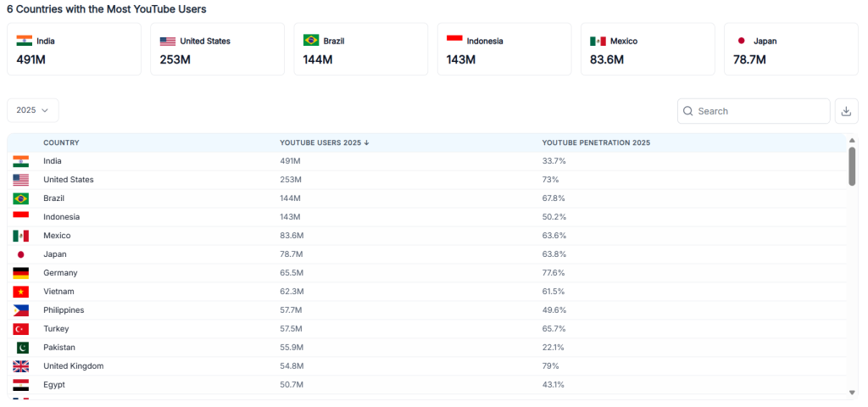Click the United States 253M card

(218, 48)
